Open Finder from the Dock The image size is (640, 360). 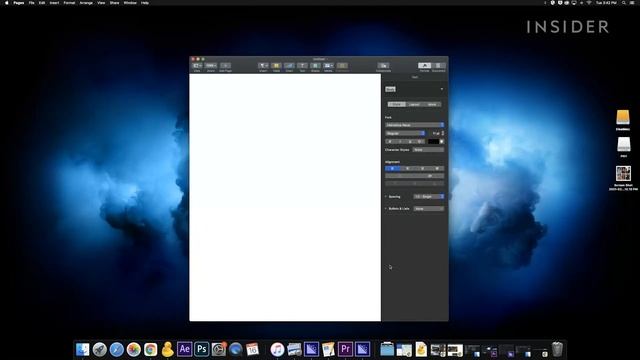click(x=82, y=349)
